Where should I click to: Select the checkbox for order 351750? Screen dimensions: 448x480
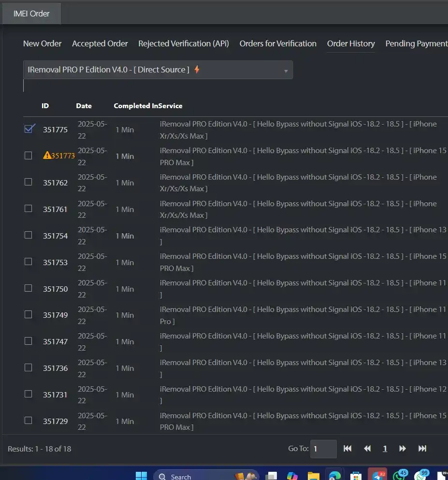coord(28,288)
